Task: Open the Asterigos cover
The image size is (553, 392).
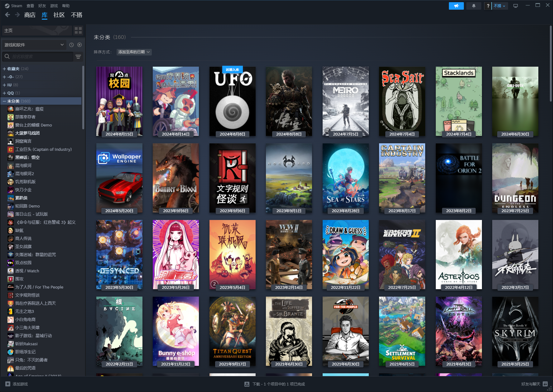Action: (x=459, y=255)
